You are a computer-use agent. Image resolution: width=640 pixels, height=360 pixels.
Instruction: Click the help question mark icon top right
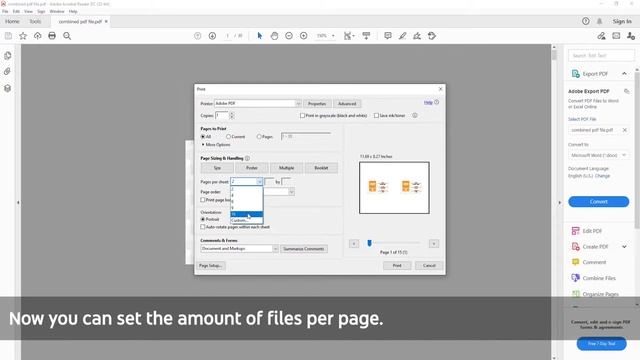coord(586,21)
